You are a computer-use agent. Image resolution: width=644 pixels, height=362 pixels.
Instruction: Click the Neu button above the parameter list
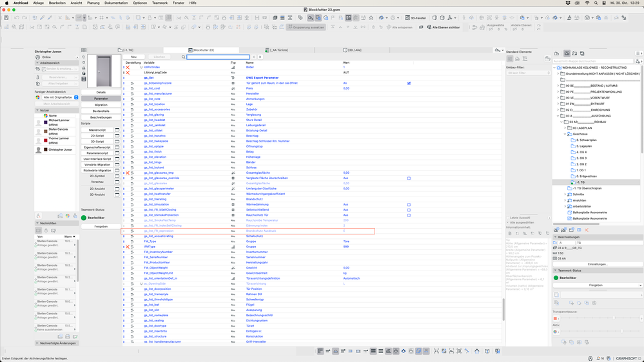(x=133, y=57)
